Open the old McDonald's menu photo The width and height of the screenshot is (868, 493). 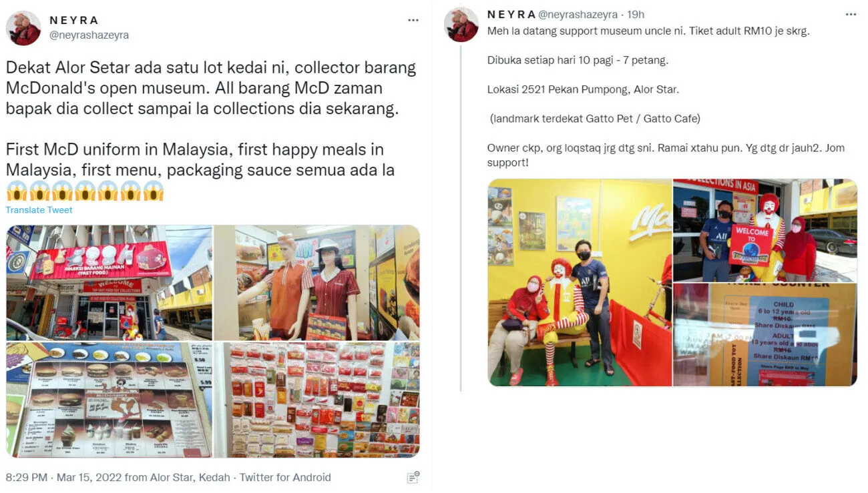pyautogui.click(x=110, y=400)
